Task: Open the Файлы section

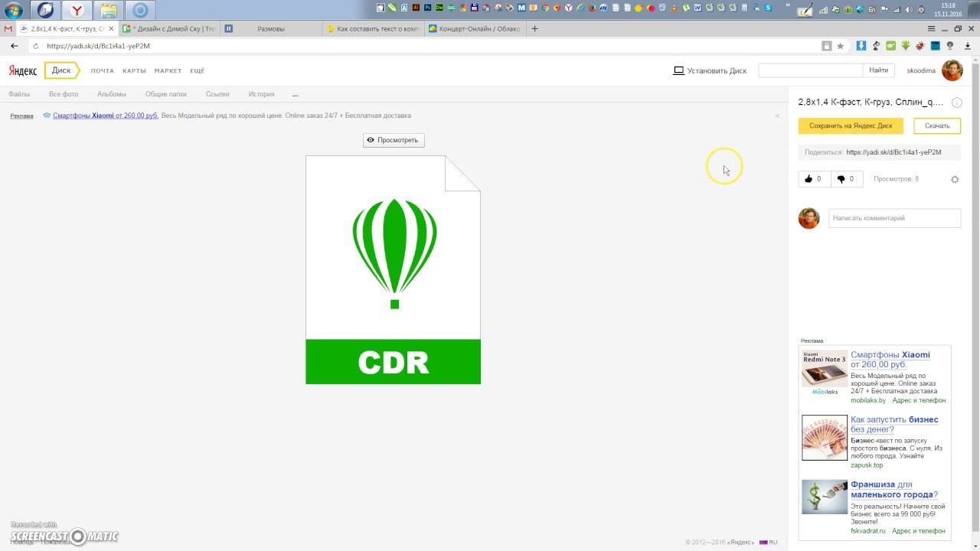Action: coord(19,94)
